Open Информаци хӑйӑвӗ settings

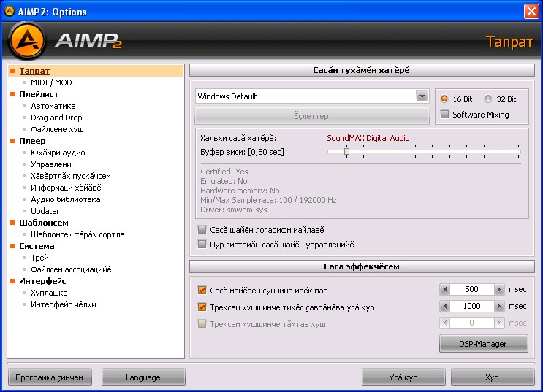click(x=66, y=188)
